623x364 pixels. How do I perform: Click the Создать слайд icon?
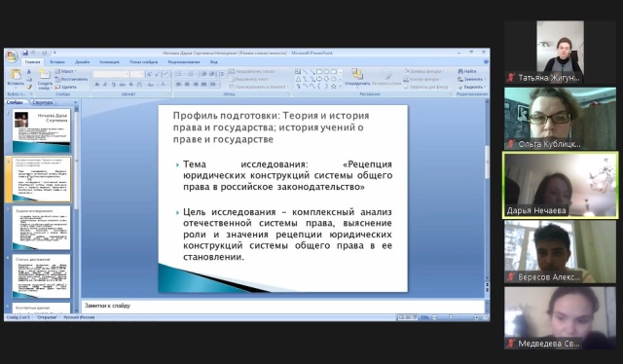click(45, 74)
